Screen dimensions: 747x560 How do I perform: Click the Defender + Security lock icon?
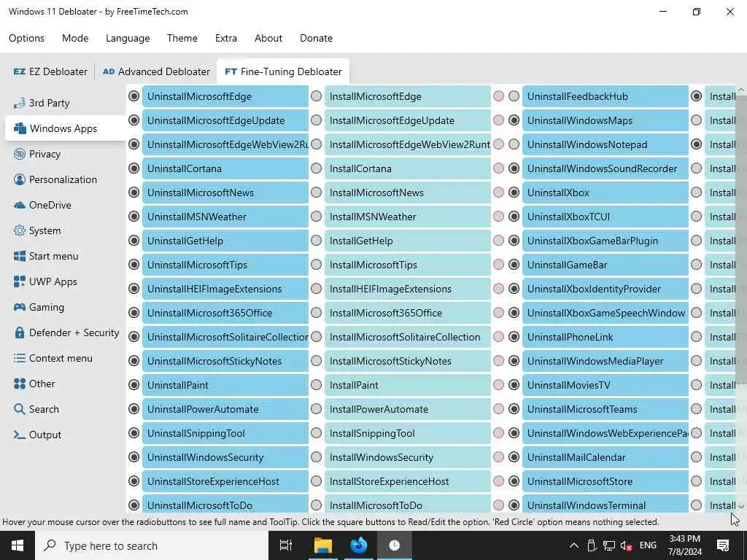[20, 332]
